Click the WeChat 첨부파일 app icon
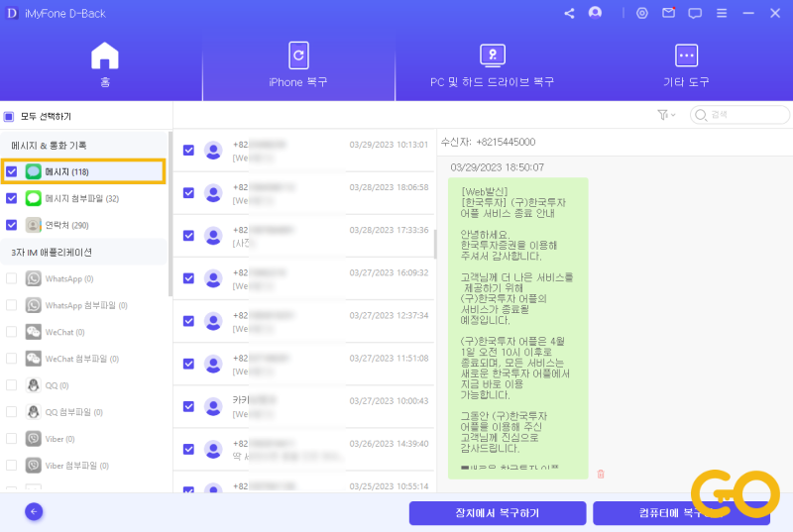The image size is (793, 532). (34, 359)
